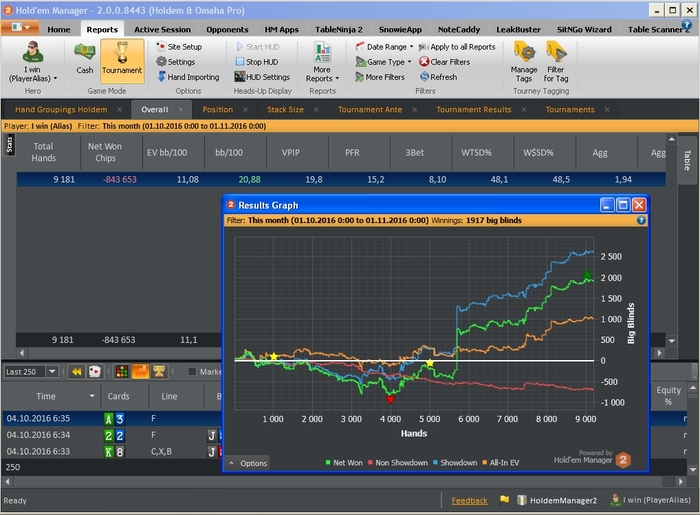The image size is (700, 515).
Task: Click the Time column sort arrow
Action: point(92,396)
